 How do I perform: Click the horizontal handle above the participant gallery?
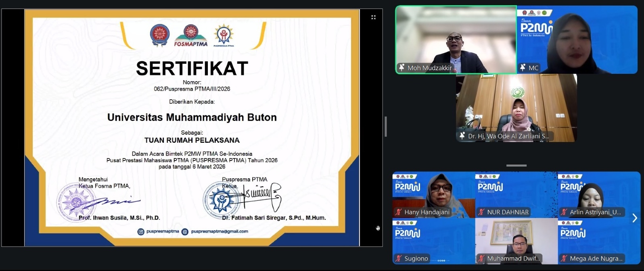[x=516, y=165]
